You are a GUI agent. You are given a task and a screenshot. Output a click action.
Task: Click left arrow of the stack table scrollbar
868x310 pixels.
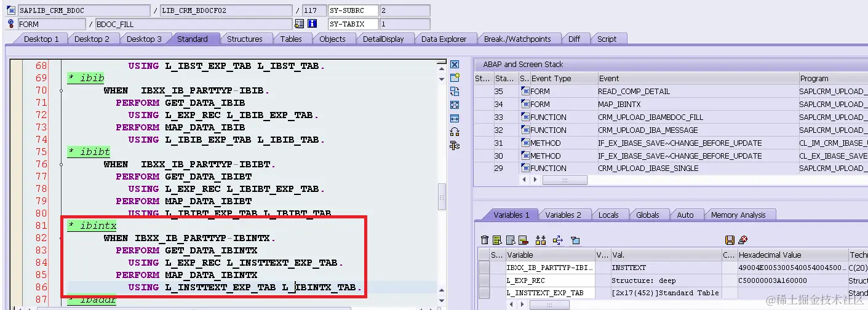525,180
